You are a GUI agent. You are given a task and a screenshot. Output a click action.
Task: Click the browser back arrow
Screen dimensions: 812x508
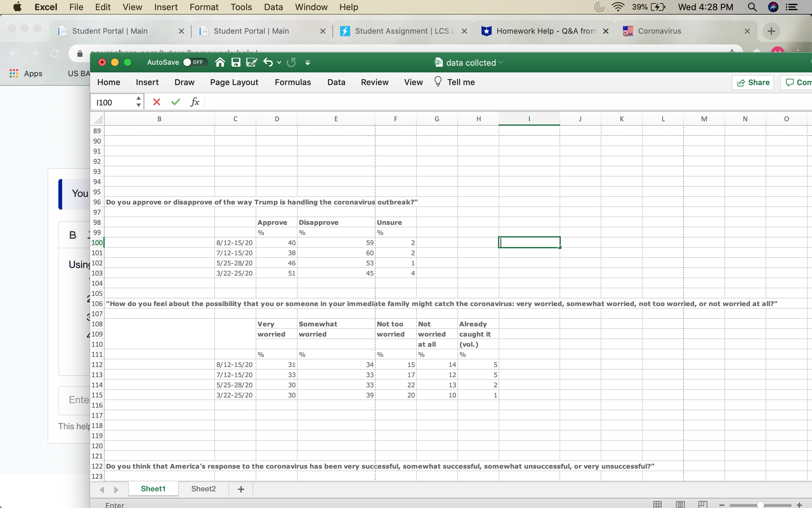point(14,53)
